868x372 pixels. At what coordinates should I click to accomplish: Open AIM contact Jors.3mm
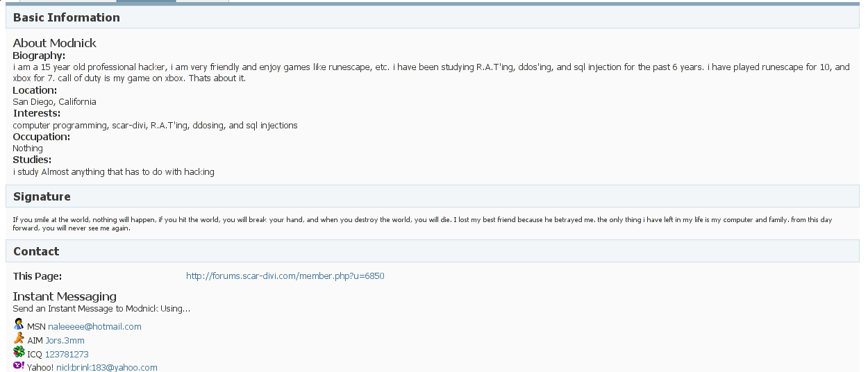(65, 340)
